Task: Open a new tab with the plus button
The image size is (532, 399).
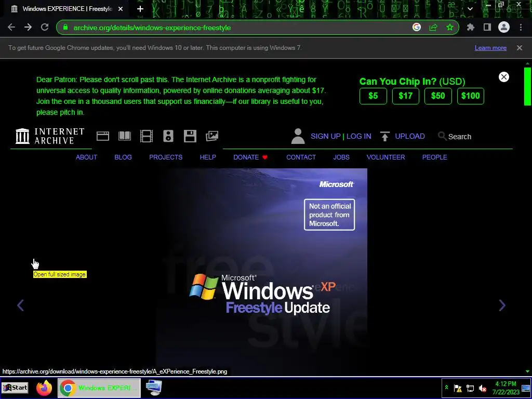Action: click(x=140, y=9)
